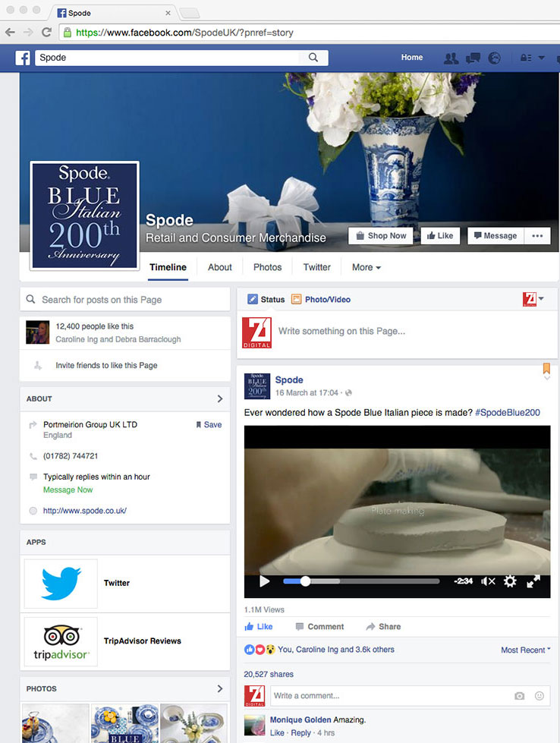Click Invite friends to like this Page
This screenshot has height=743, width=560.
106,365
